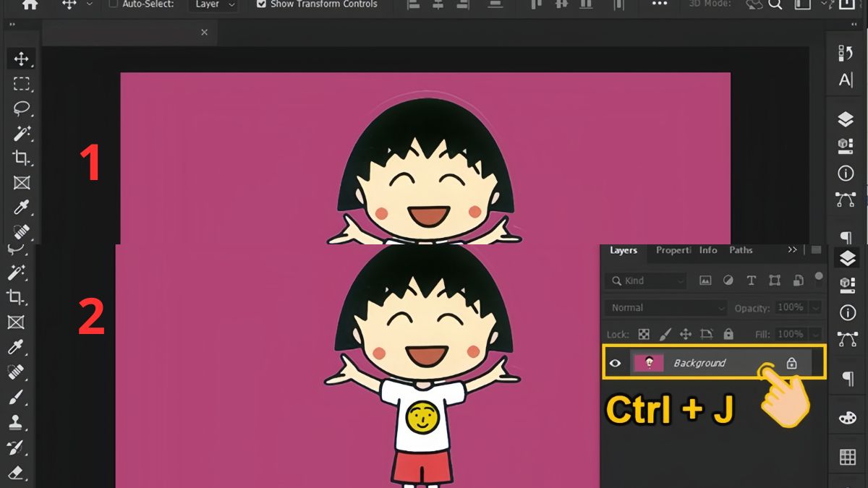Click the Share icon at top right
The image size is (868, 488).
point(846,4)
